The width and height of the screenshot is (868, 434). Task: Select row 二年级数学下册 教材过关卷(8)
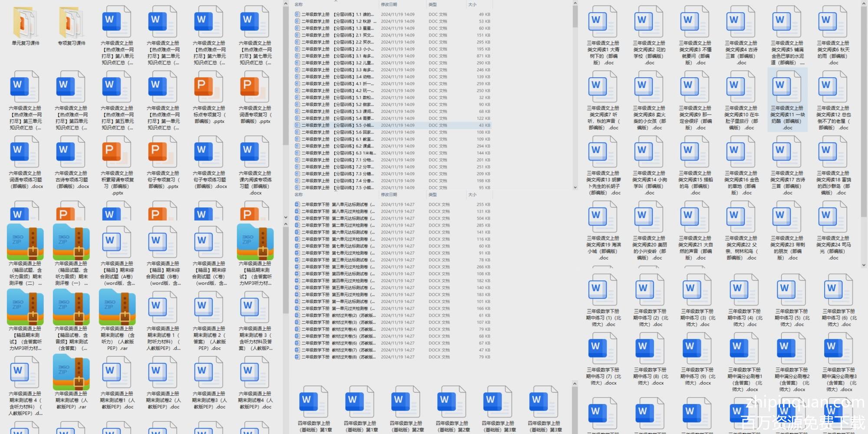click(347, 357)
